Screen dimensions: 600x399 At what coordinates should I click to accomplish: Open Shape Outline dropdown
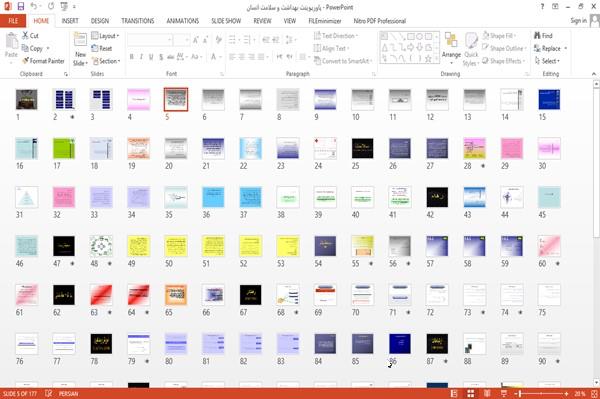(504, 48)
